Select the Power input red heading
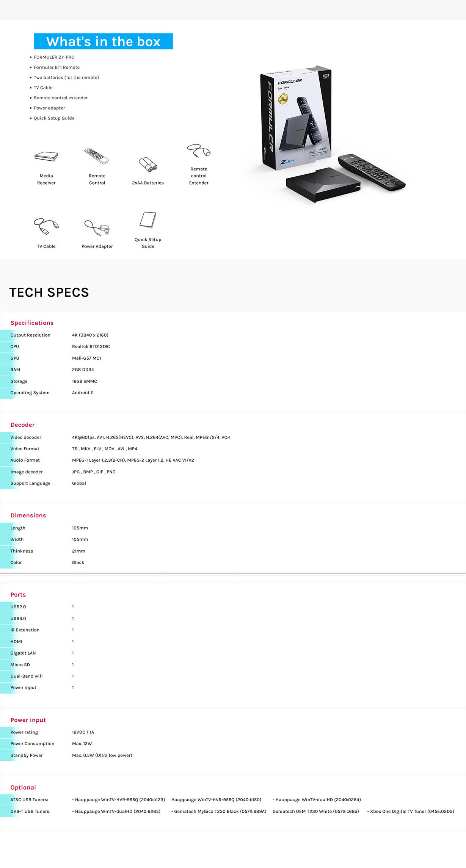Image resolution: width=466 pixels, height=868 pixels. coord(28,720)
